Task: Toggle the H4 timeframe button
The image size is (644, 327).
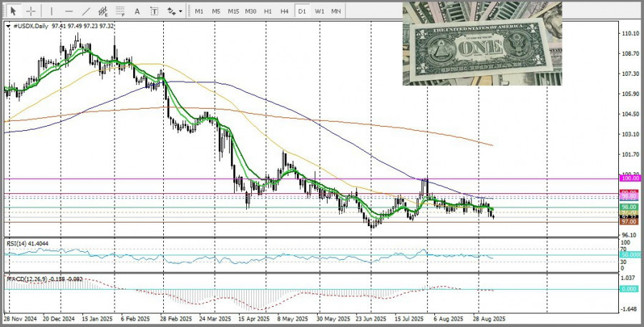Action: (285, 11)
